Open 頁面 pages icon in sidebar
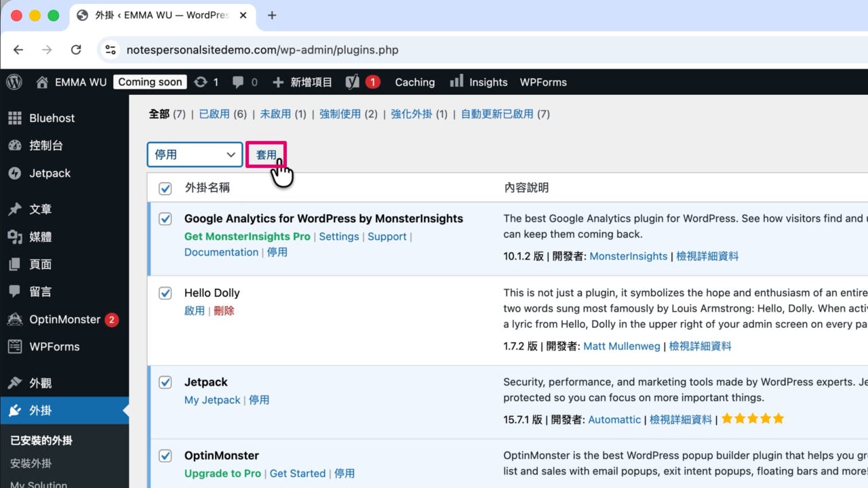This screenshot has width=868, height=488. pyautogui.click(x=15, y=264)
